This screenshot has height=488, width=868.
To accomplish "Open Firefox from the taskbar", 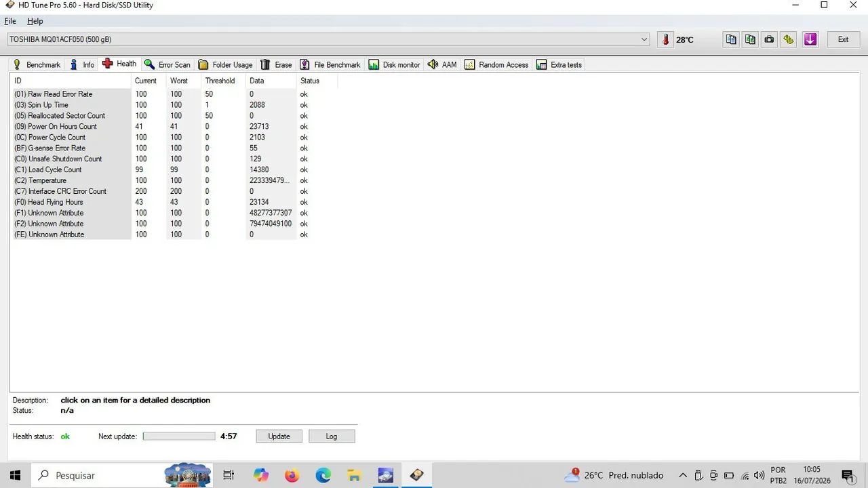I will point(292,475).
